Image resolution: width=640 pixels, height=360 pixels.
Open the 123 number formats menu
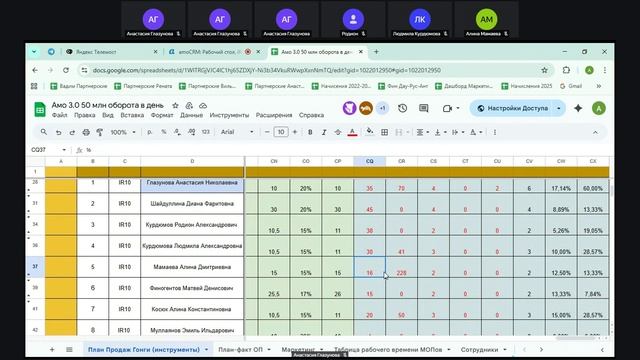tap(206, 132)
